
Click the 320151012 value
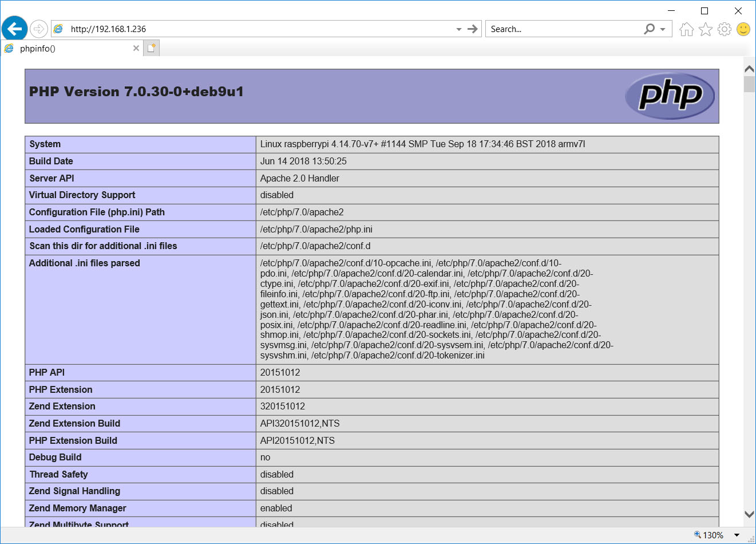click(282, 407)
